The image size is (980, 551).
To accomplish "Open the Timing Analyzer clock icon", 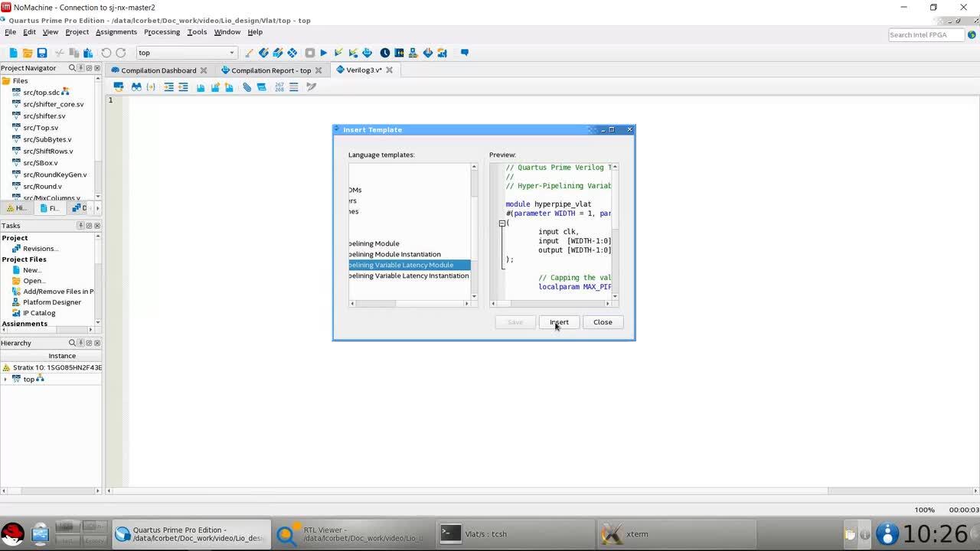I will [385, 53].
